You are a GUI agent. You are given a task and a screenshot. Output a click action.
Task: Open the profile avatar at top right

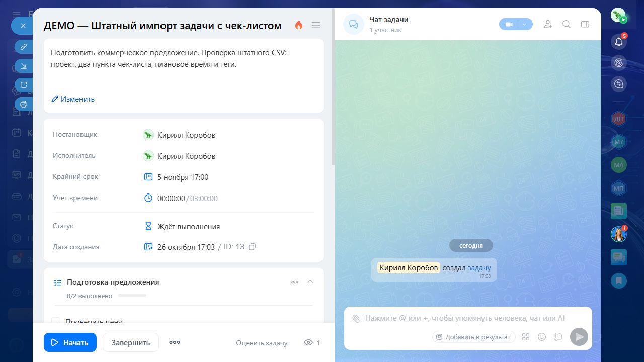point(618,16)
